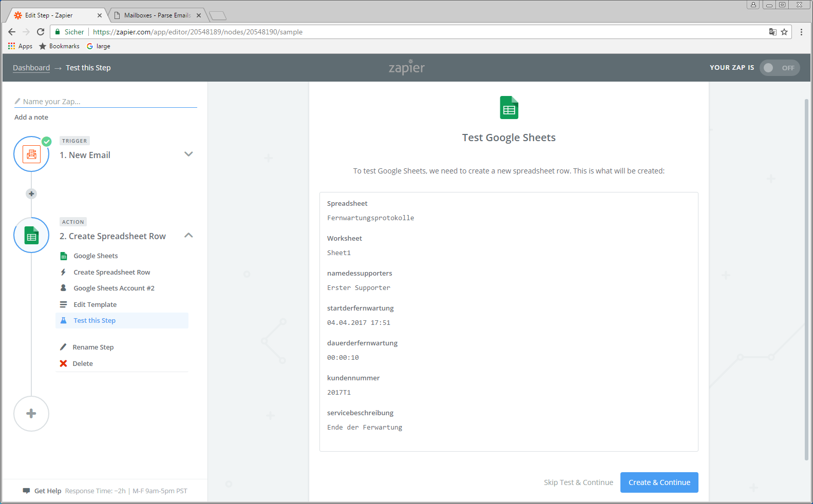813x504 pixels.
Task: Switch to the Mailboxes - Parse Emails tab
Action: (x=157, y=15)
